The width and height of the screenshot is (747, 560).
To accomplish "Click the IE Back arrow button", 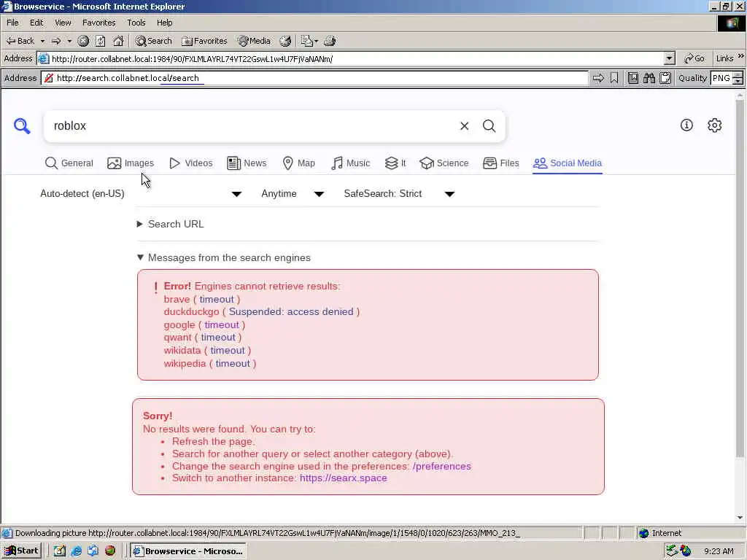I will click(20, 41).
